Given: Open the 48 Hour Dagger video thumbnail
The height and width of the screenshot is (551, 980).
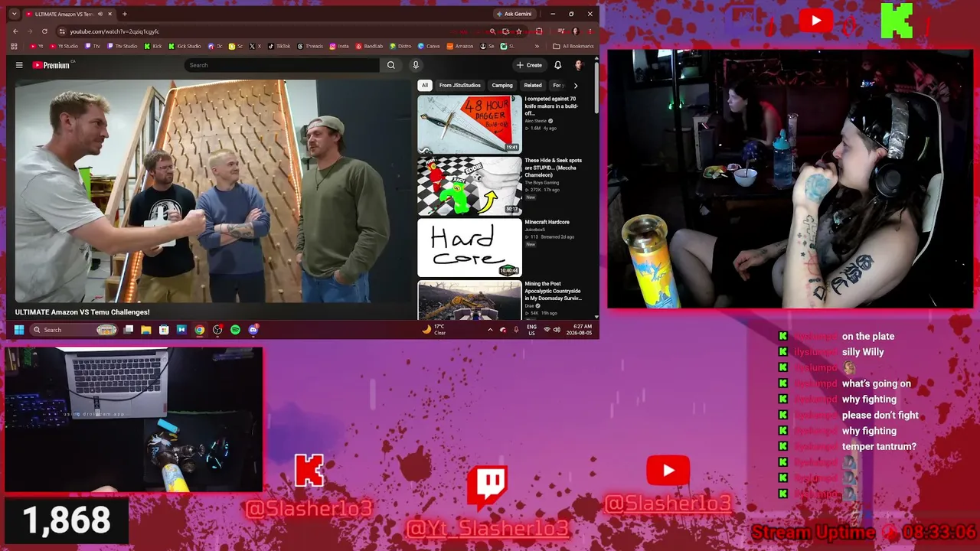Looking at the screenshot, I should click(x=469, y=123).
